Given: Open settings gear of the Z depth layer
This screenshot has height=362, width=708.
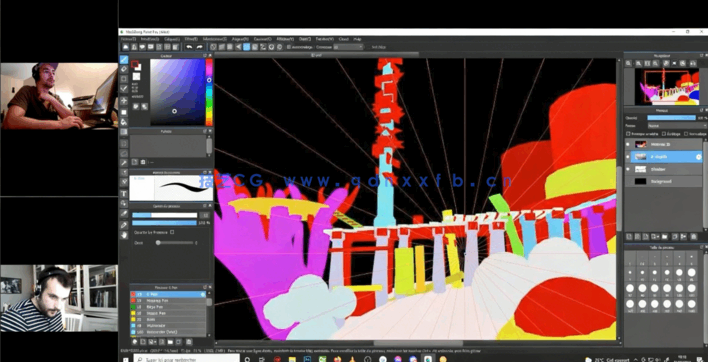Looking at the screenshot, I should 699,157.
